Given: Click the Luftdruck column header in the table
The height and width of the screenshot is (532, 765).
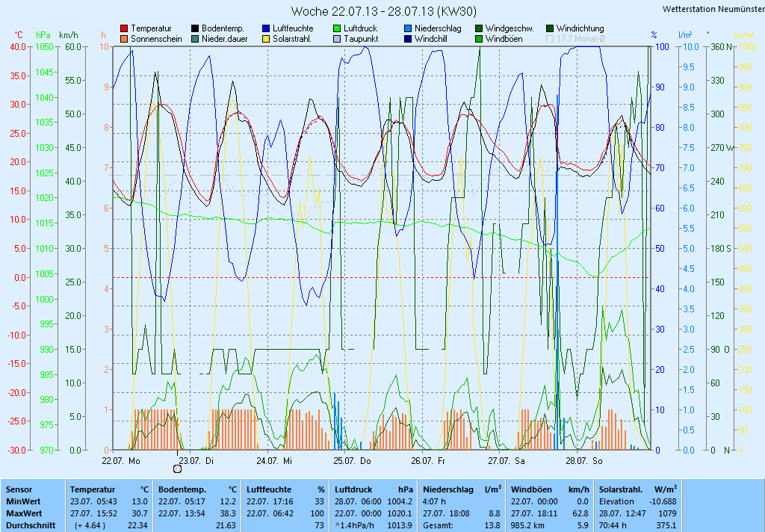Looking at the screenshot, I should [x=354, y=489].
